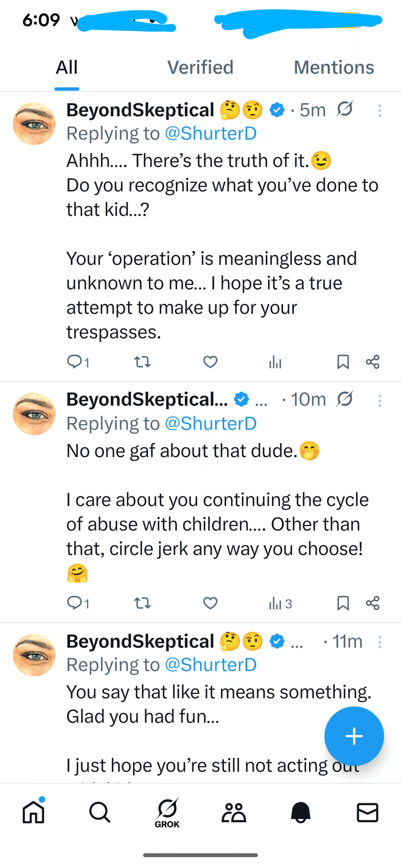
Task: Tap the blue compose post button
Action: [x=354, y=736]
